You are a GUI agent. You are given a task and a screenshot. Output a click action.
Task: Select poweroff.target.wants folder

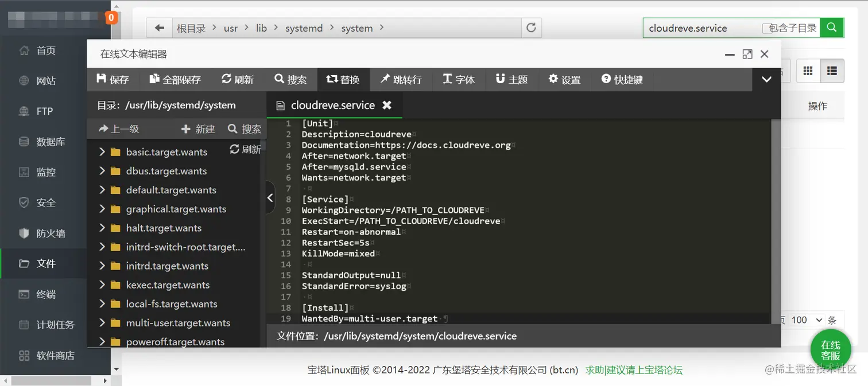pyautogui.click(x=175, y=342)
